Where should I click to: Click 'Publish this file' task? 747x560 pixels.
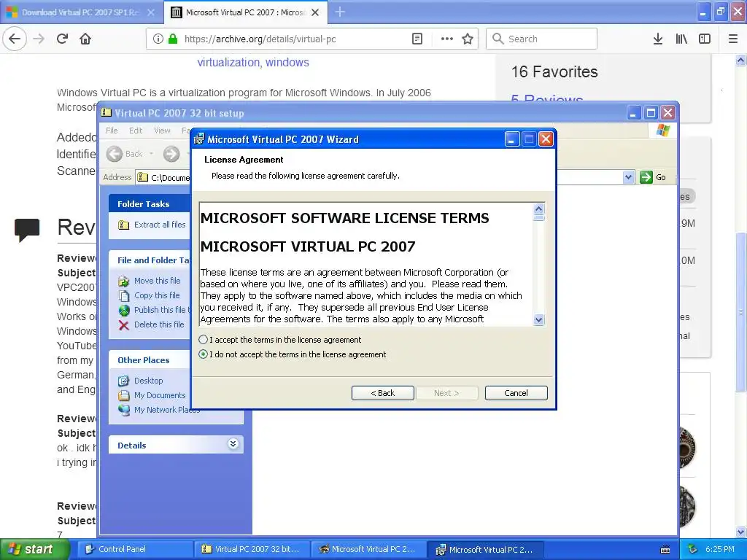tap(161, 309)
